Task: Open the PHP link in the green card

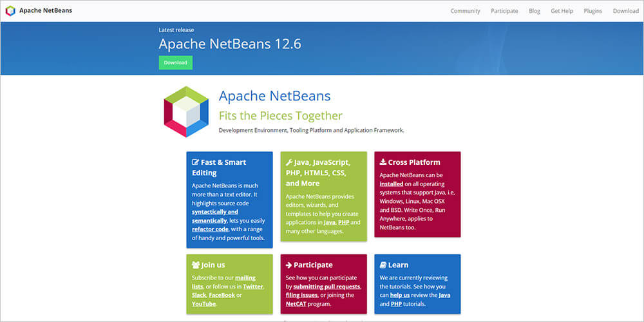Action: (x=343, y=223)
